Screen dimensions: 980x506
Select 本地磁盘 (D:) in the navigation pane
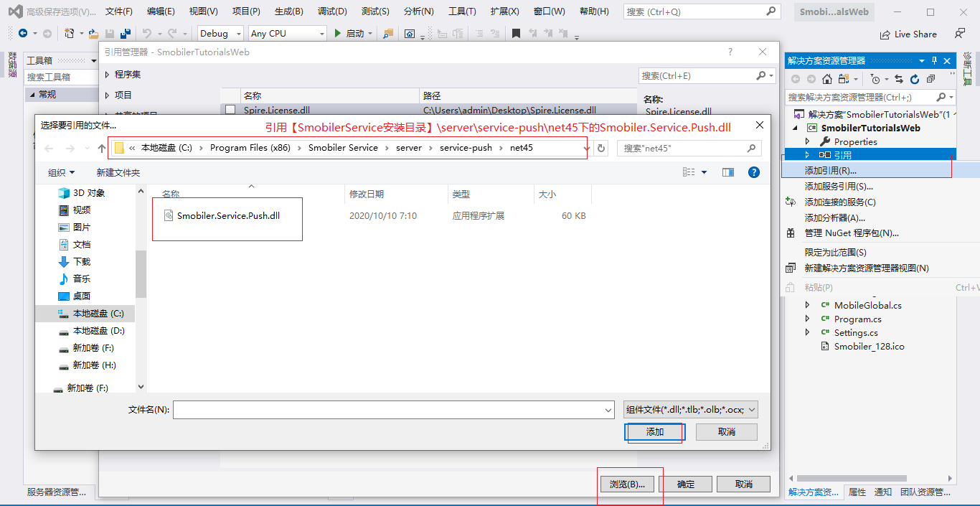98,331
